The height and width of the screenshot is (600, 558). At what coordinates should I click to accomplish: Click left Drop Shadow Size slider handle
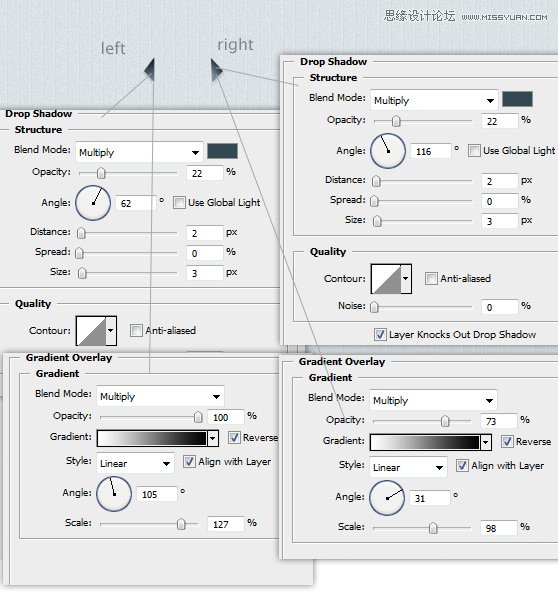click(x=82, y=273)
